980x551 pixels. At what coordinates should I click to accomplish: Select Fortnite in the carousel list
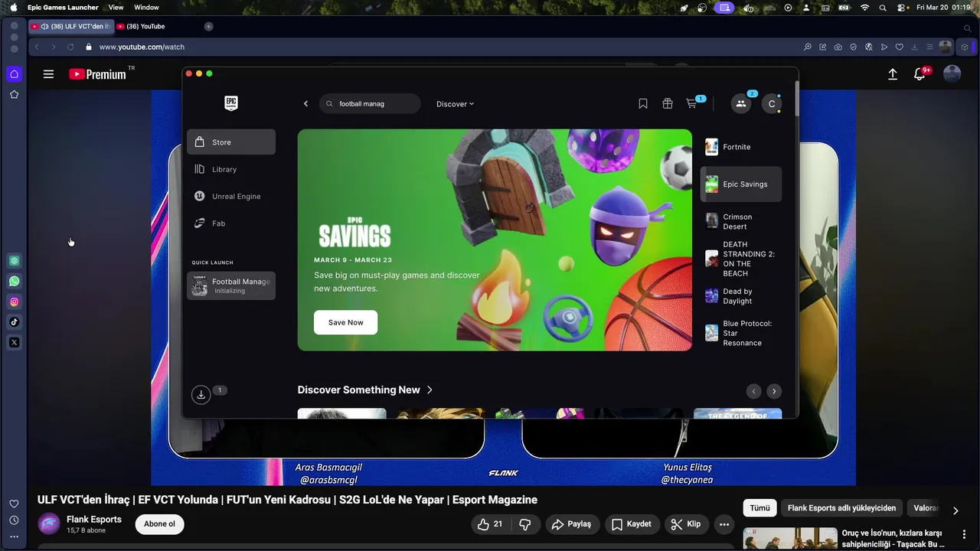click(x=741, y=147)
